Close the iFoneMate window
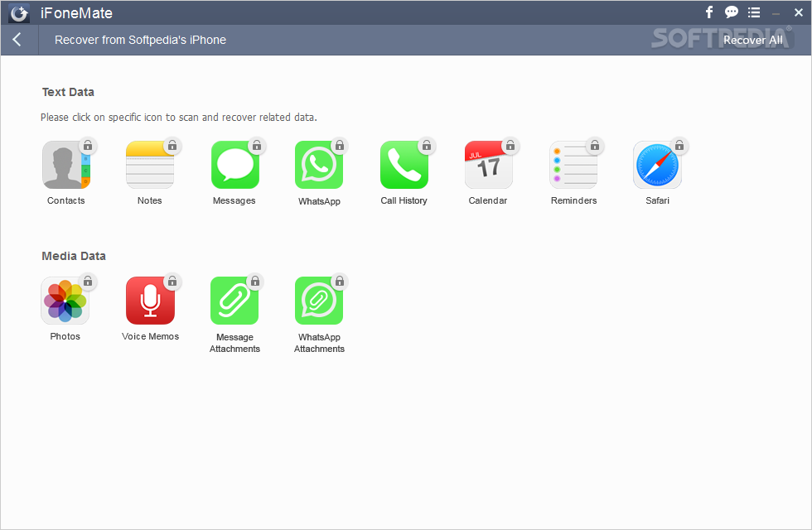812x530 pixels. coord(798,12)
